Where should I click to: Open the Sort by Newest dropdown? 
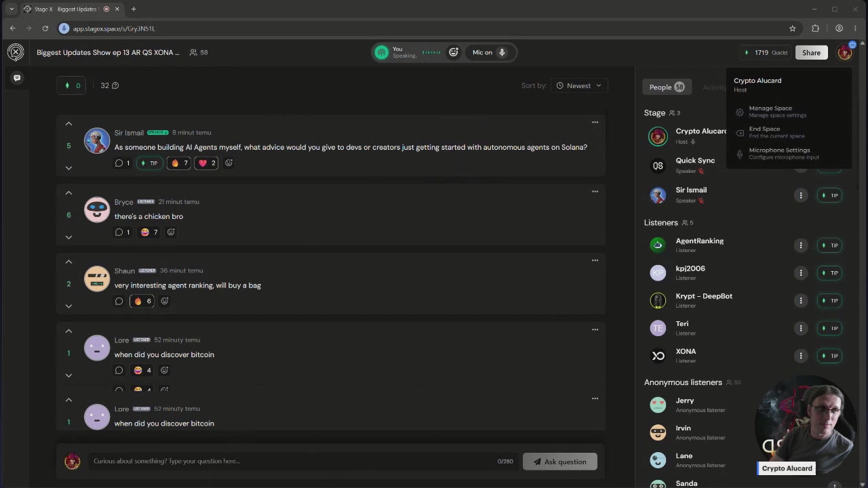pos(578,85)
